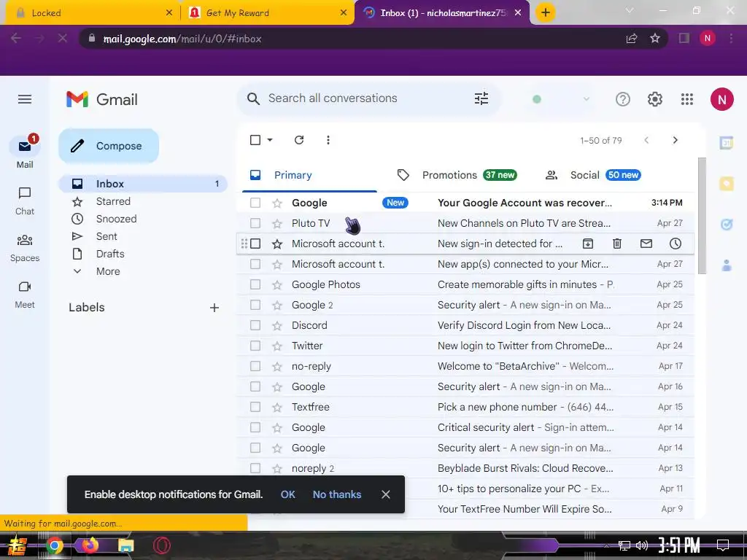Screen dimensions: 747x560
Task: Open Keep side panel icon
Action: click(726, 183)
